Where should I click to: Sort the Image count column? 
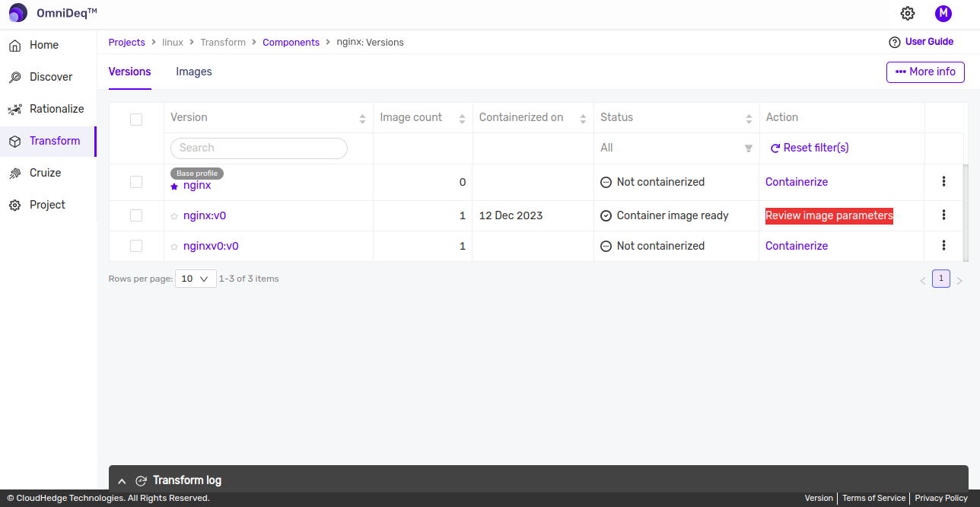[x=462, y=118]
